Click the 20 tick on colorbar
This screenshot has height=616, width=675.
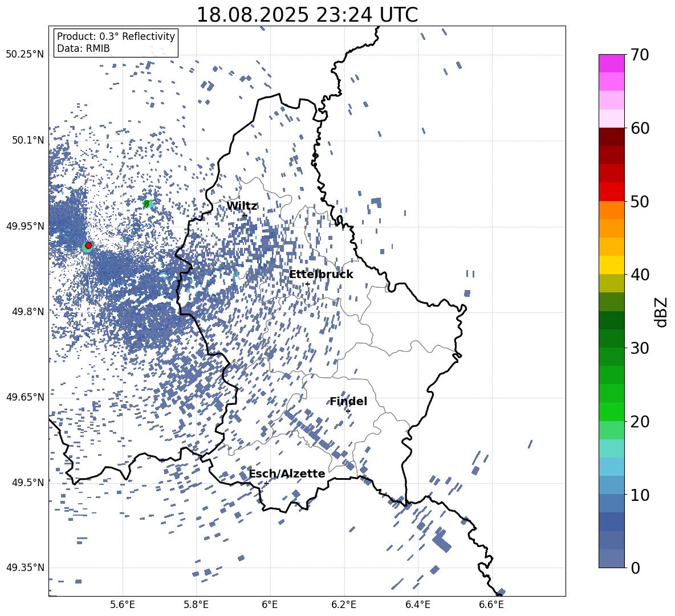(639, 422)
